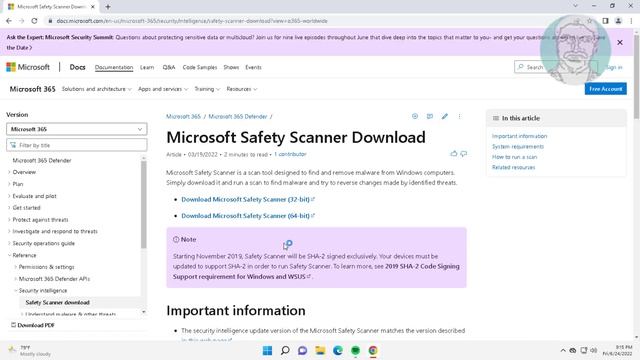Open the Shows tab

(x=231, y=67)
